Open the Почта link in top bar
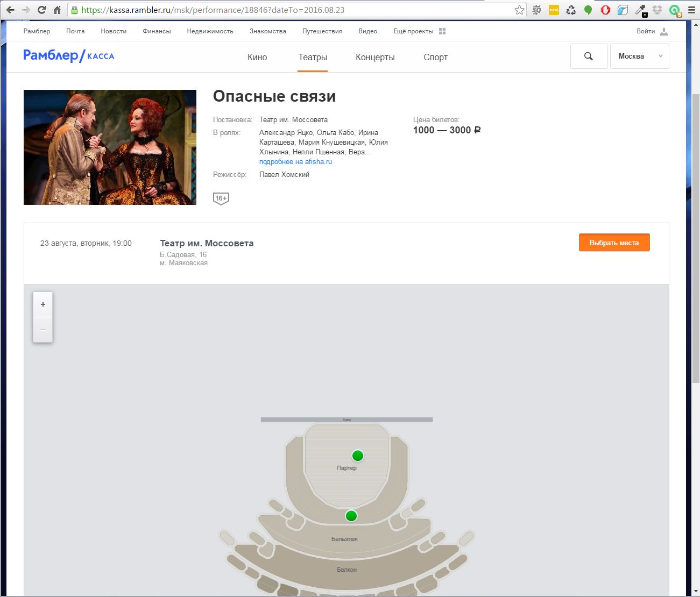700x597 pixels. [75, 31]
